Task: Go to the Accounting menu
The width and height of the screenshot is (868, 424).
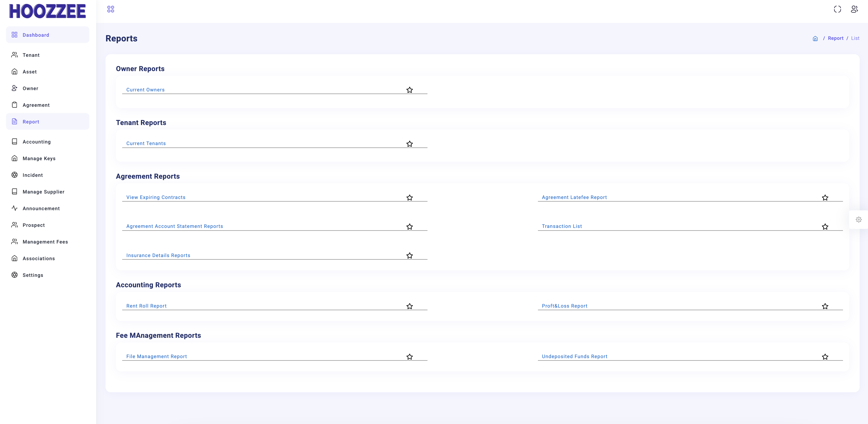Action: (36, 142)
